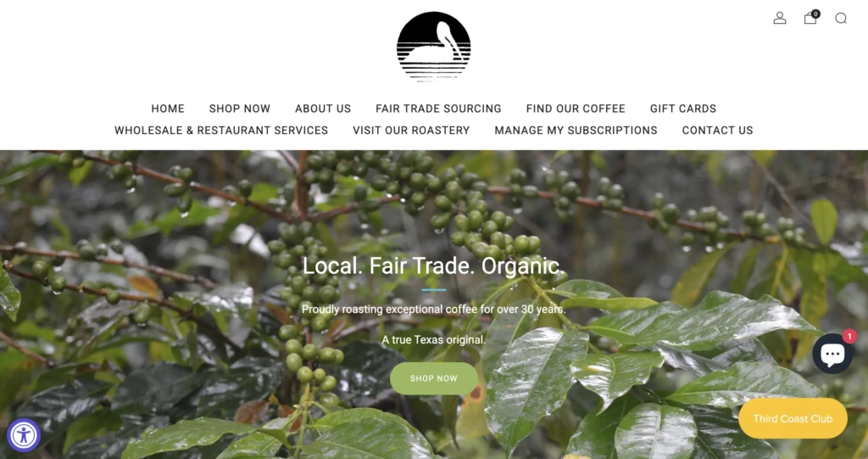868x459 pixels.
Task: Visit Our Roastery page link
Action: click(411, 131)
